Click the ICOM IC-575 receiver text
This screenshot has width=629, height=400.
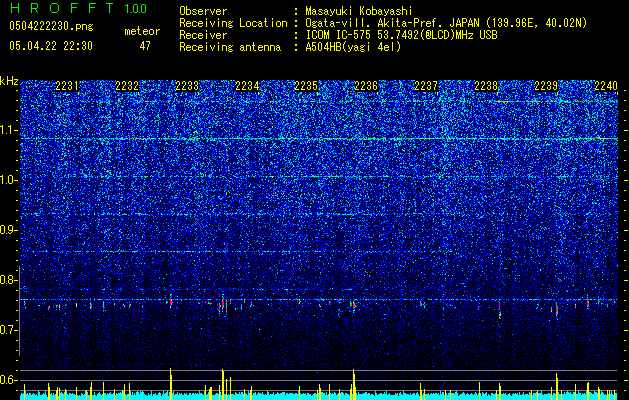pos(401,35)
